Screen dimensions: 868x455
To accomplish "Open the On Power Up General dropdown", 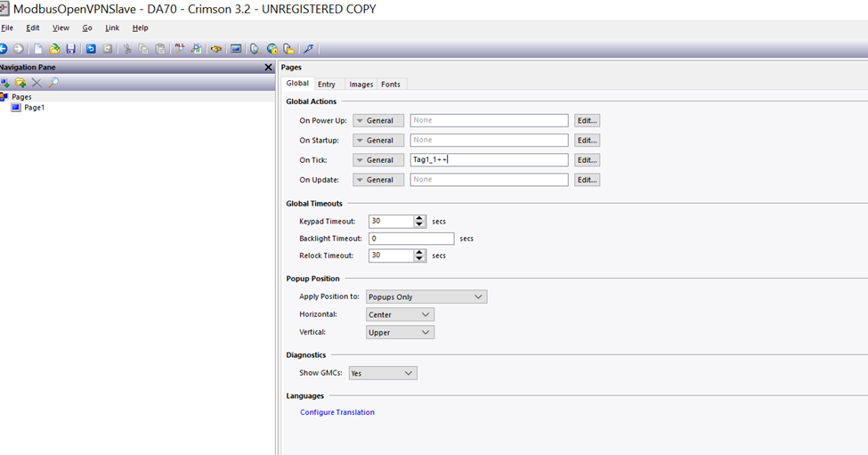I will coord(378,121).
